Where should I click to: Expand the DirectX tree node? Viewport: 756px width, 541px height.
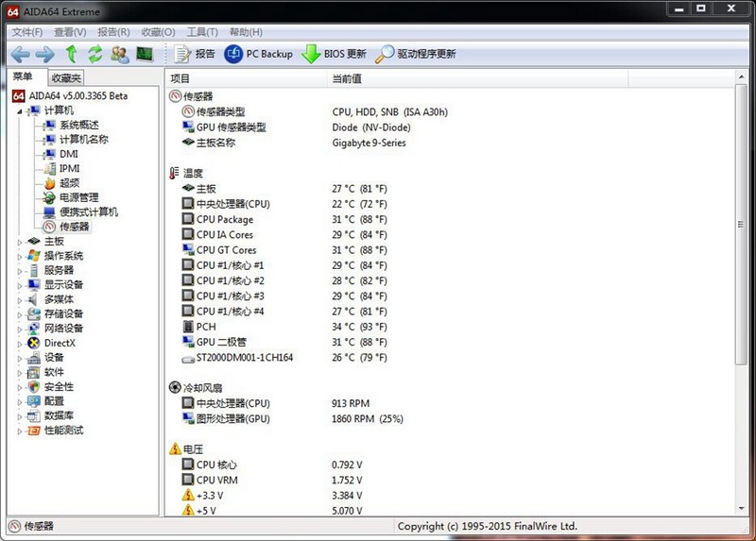[20, 344]
